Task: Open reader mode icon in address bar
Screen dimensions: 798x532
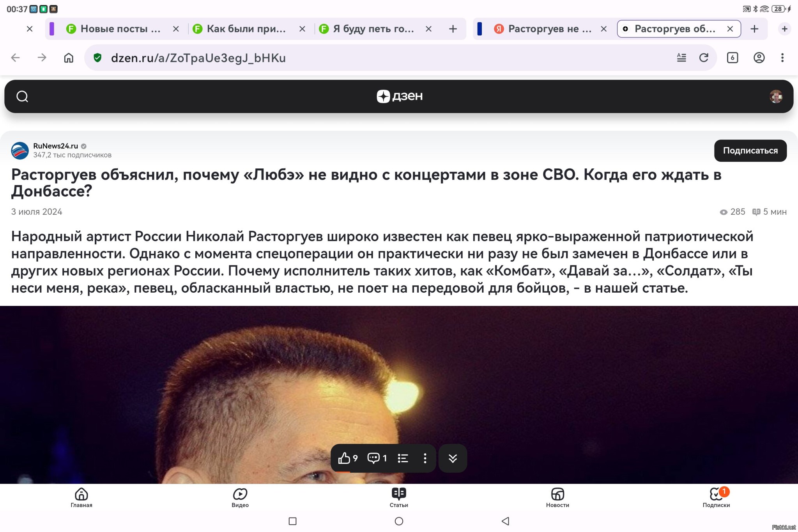Action: coord(681,58)
